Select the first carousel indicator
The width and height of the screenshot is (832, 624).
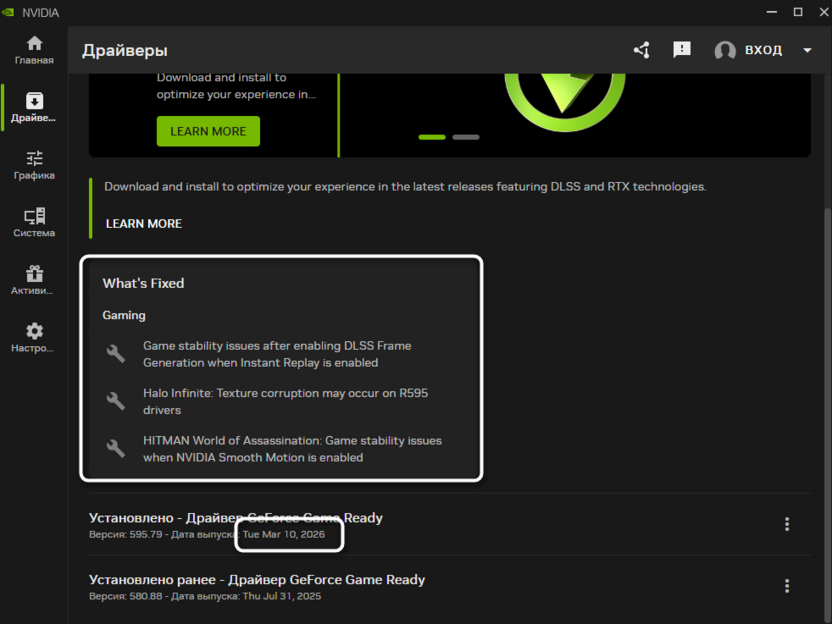pos(432,137)
